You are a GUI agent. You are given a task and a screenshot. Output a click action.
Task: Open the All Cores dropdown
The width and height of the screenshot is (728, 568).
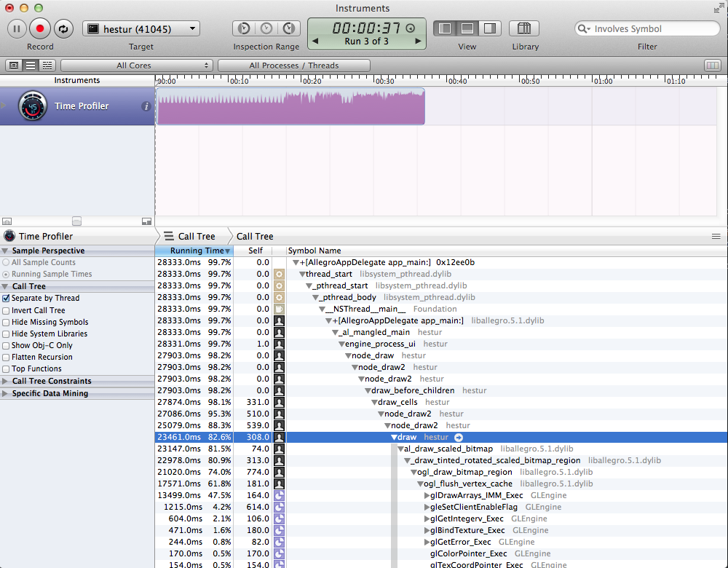coord(136,66)
